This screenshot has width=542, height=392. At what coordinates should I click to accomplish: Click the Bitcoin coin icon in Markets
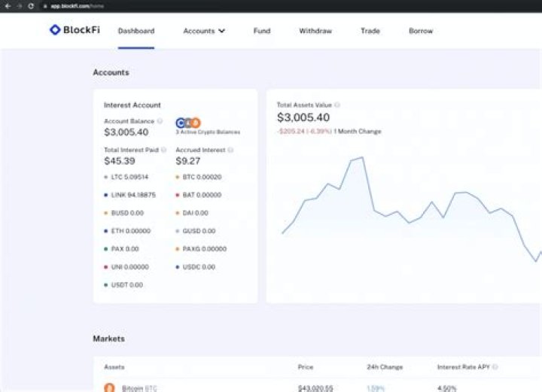(x=109, y=387)
